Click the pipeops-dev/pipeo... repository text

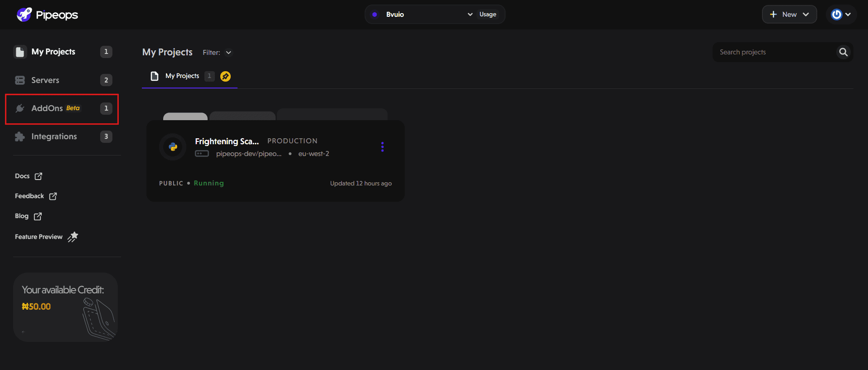pyautogui.click(x=249, y=154)
